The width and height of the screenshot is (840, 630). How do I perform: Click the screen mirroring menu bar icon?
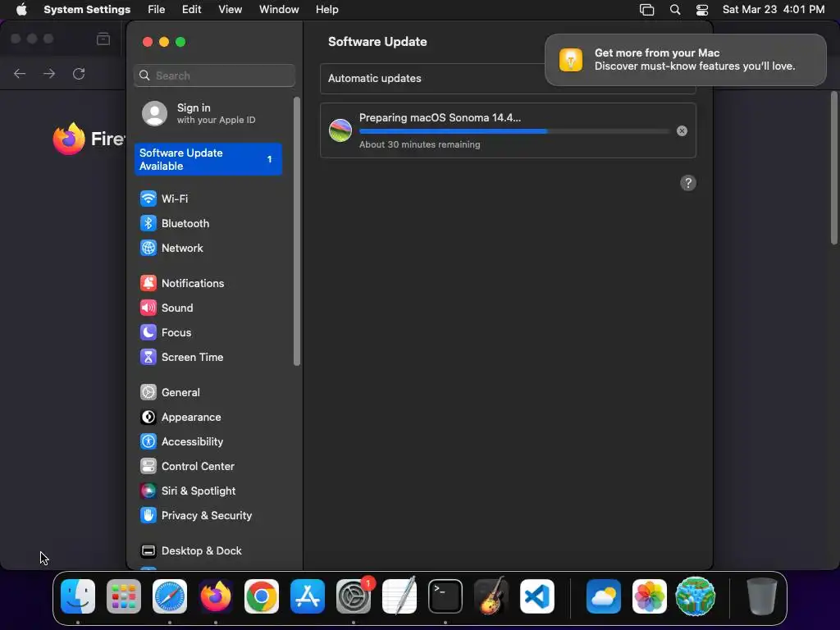click(646, 10)
